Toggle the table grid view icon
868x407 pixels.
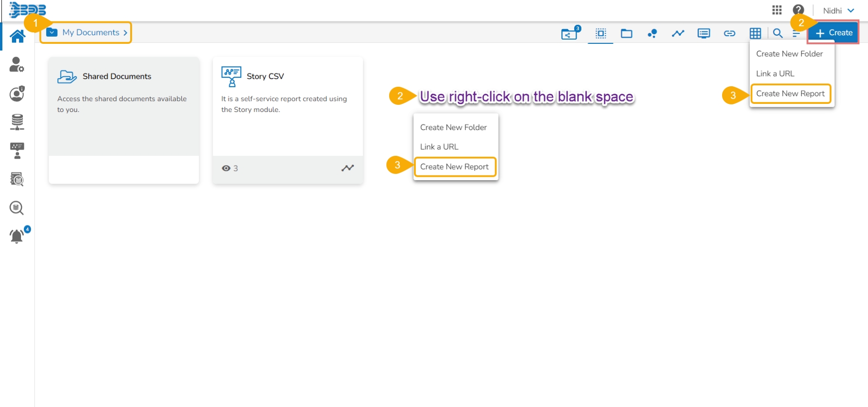pos(755,33)
